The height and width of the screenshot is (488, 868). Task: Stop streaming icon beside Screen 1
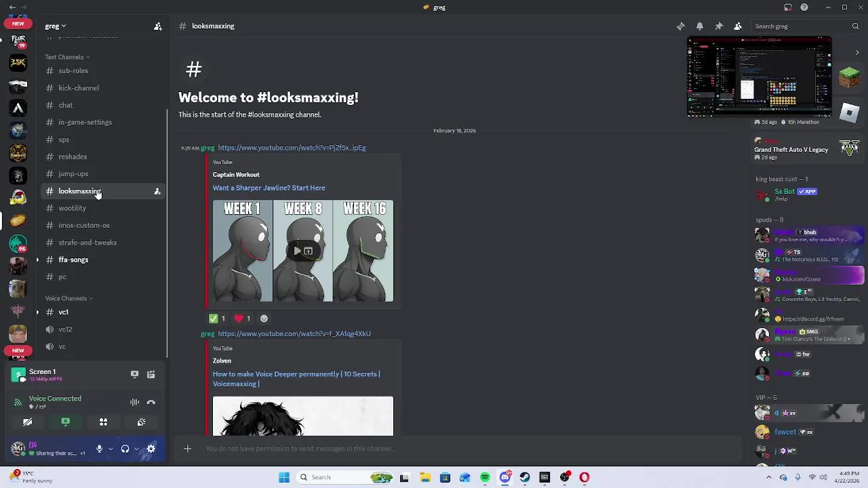pyautogui.click(x=134, y=374)
